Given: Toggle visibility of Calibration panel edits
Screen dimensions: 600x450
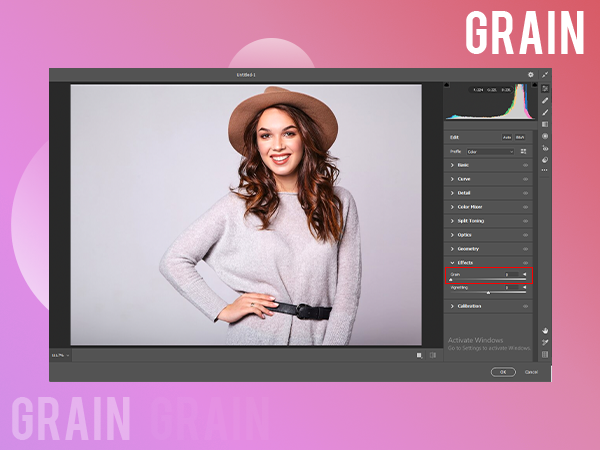Looking at the screenshot, I should point(525,306).
